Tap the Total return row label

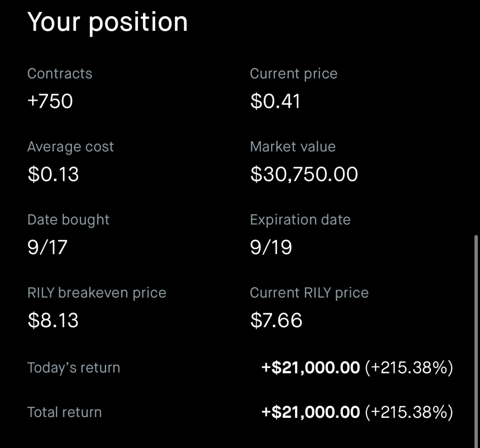click(64, 412)
